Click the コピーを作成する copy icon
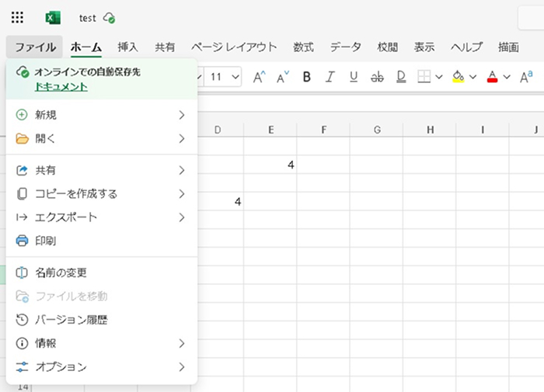The width and height of the screenshot is (544, 392). tap(22, 194)
